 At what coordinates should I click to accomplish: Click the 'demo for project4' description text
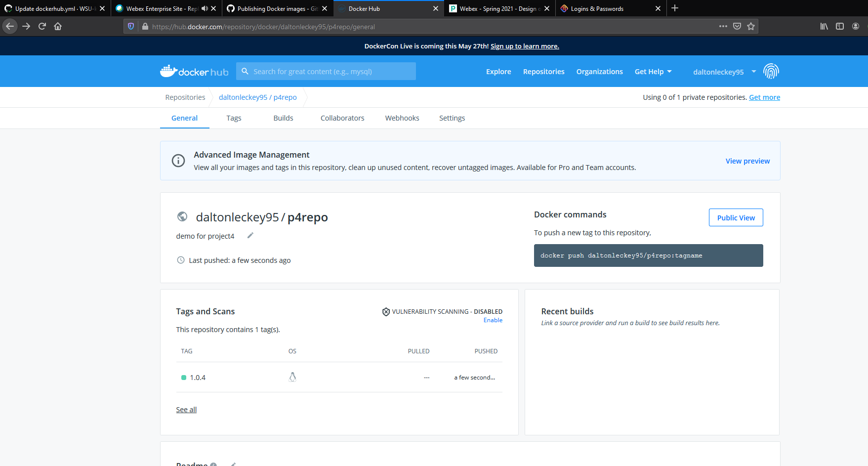pos(205,236)
